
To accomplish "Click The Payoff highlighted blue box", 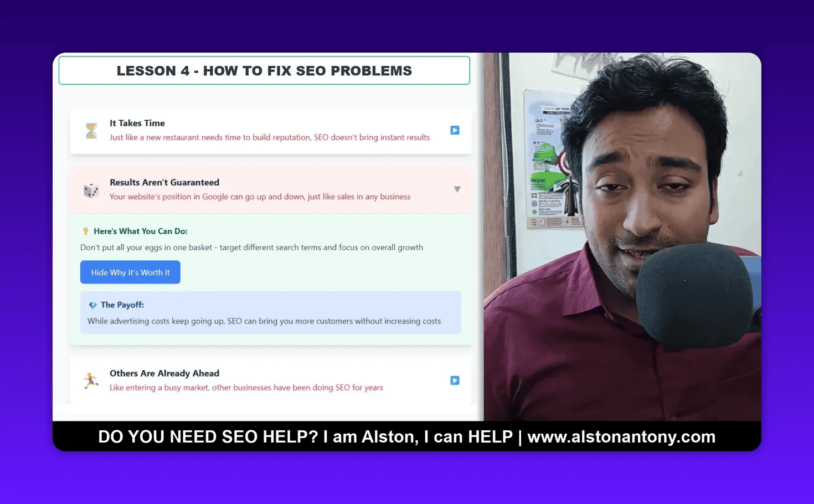I will 270,313.
